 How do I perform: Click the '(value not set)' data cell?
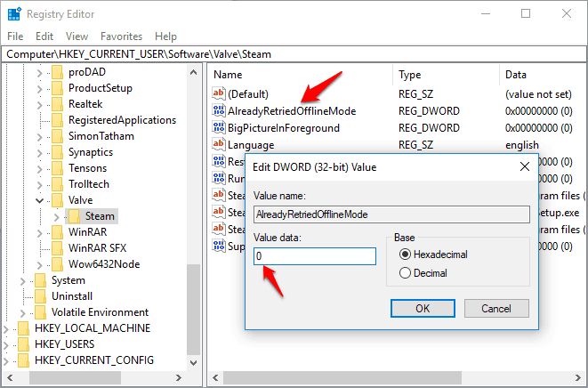pos(538,94)
